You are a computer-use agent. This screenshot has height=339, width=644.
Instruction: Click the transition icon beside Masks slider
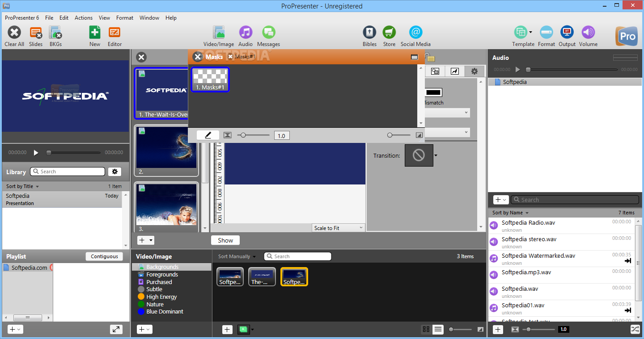[x=228, y=135]
